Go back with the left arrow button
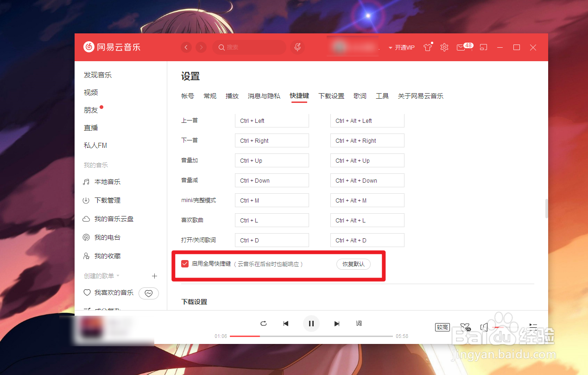 [x=186, y=47]
